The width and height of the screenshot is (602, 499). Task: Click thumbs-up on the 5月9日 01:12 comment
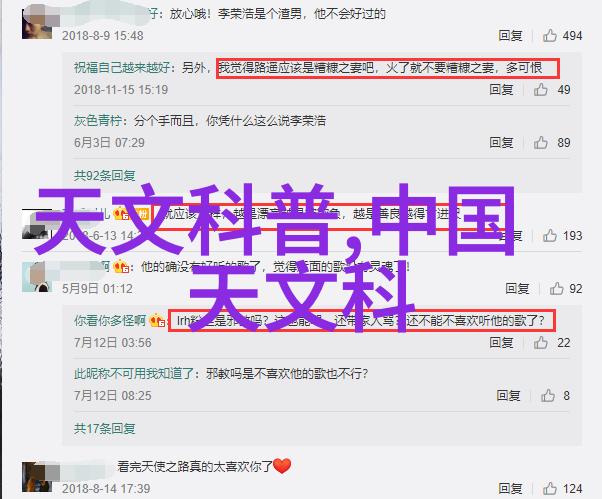point(556,288)
